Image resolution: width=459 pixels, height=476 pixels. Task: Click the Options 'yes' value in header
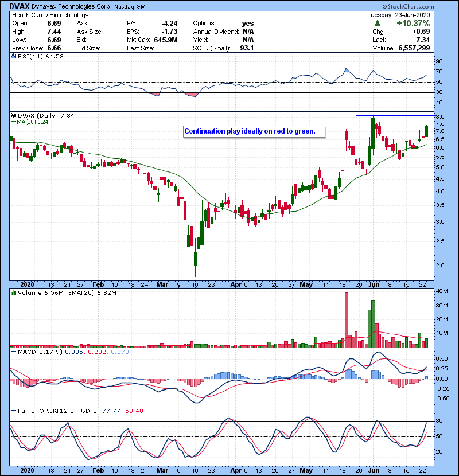pos(248,23)
